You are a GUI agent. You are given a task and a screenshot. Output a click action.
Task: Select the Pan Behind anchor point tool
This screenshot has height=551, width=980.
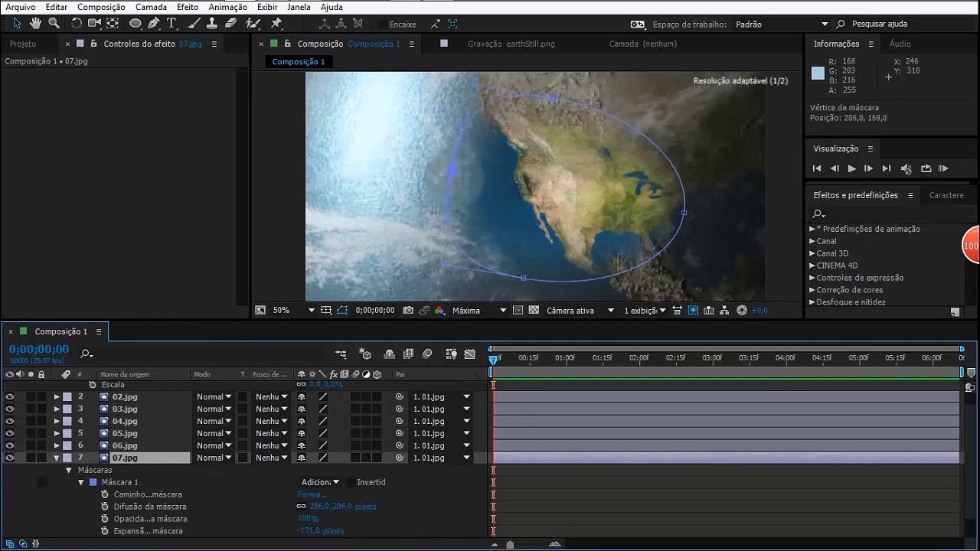113,24
